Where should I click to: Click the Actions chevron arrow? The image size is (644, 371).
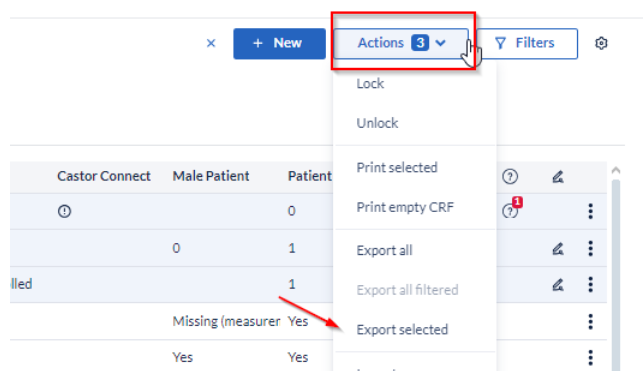point(440,43)
